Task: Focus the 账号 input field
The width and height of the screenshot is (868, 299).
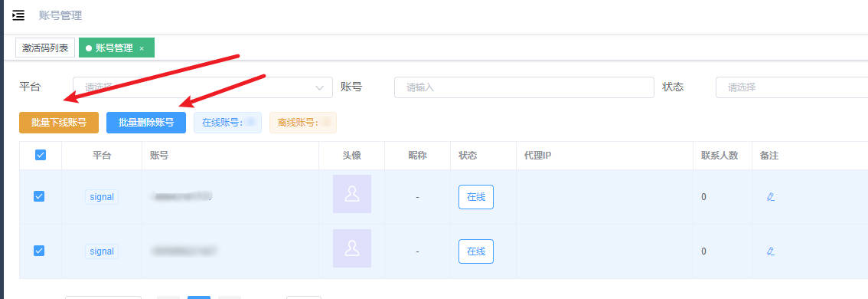Action: (x=524, y=87)
